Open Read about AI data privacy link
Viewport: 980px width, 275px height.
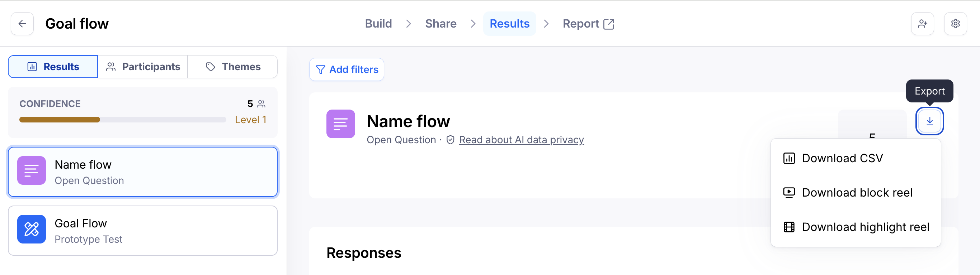click(521, 140)
